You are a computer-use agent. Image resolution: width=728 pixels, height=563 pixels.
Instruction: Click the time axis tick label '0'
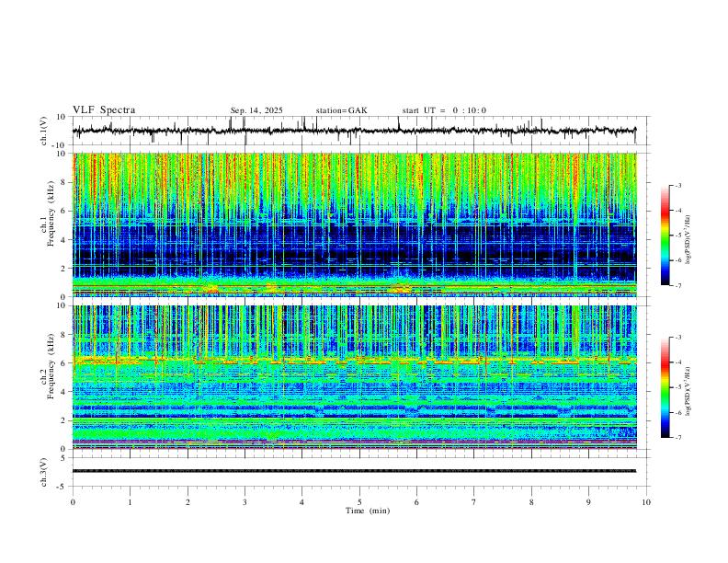(x=73, y=502)
